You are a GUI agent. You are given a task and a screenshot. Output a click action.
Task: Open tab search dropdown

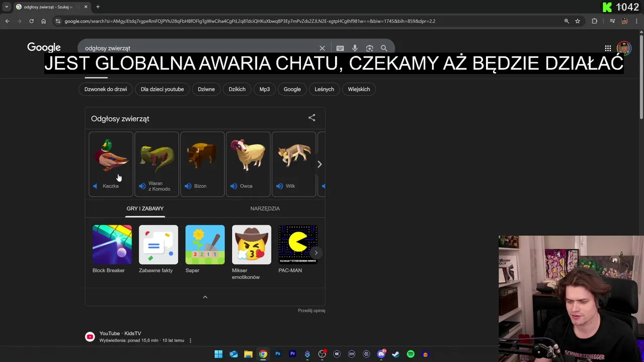coord(7,7)
